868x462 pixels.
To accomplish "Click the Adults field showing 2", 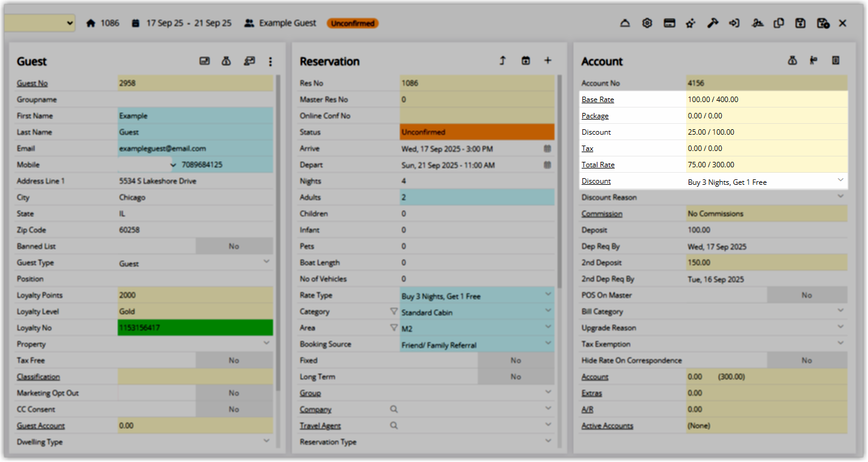I will pos(477,197).
